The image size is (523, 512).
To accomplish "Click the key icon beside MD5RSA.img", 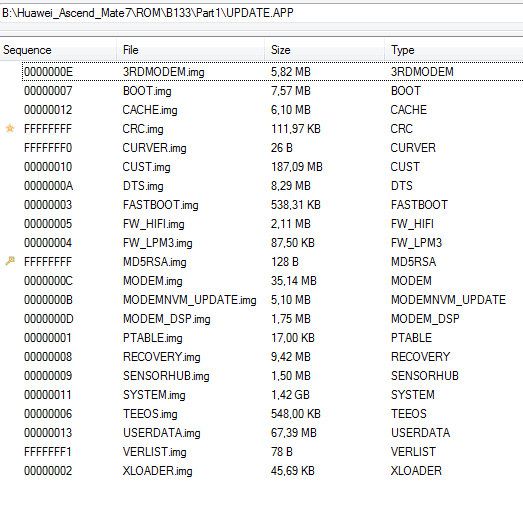I will click(10, 261).
